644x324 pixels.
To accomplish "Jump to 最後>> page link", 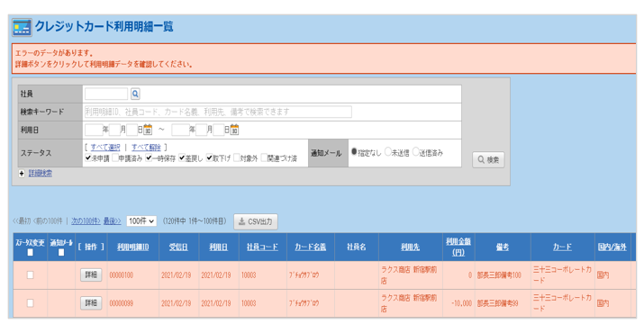I will pos(112,221).
